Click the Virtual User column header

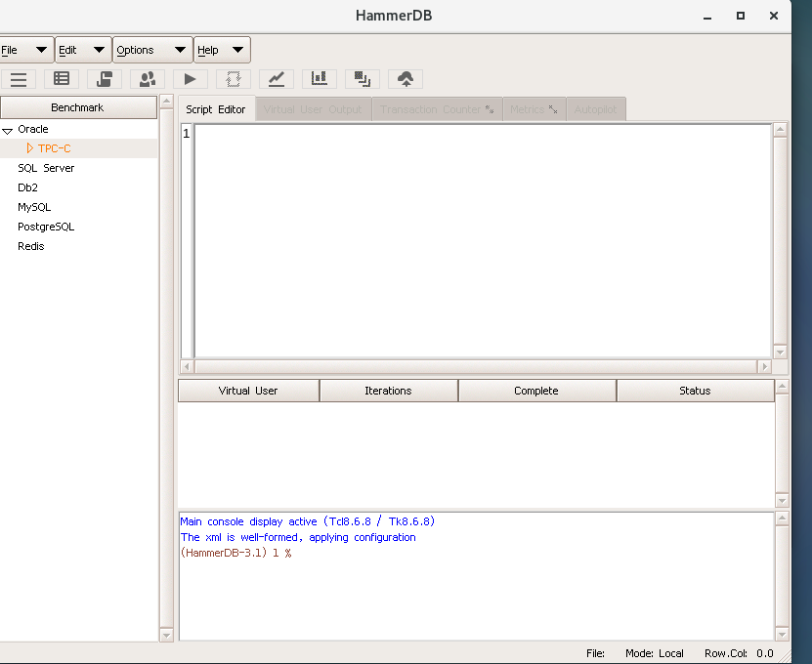coord(248,391)
